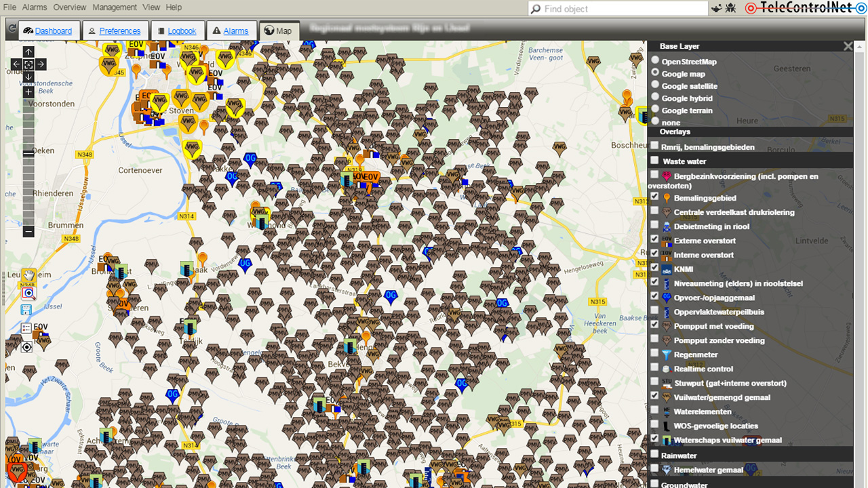The image size is (868, 488).
Task: Zoom out with the minus button
Action: pyautogui.click(x=28, y=231)
